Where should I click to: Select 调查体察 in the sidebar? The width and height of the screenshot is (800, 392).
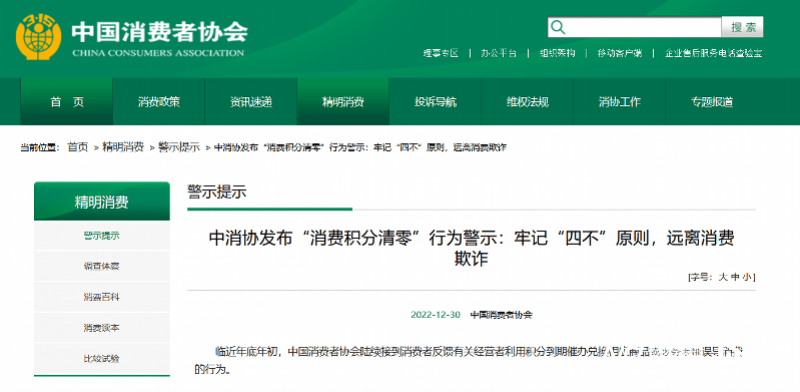click(102, 266)
